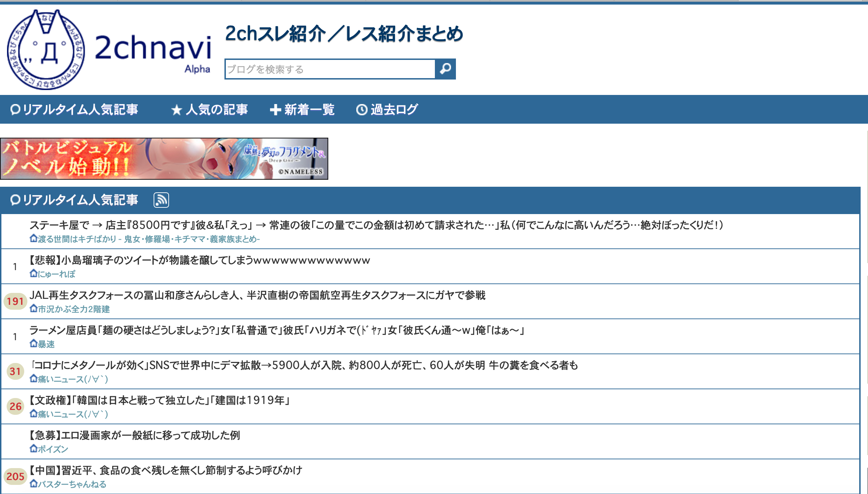
Task: Click the speech bubble icon beside リアルタイム人気記事
Action: pyautogui.click(x=15, y=109)
